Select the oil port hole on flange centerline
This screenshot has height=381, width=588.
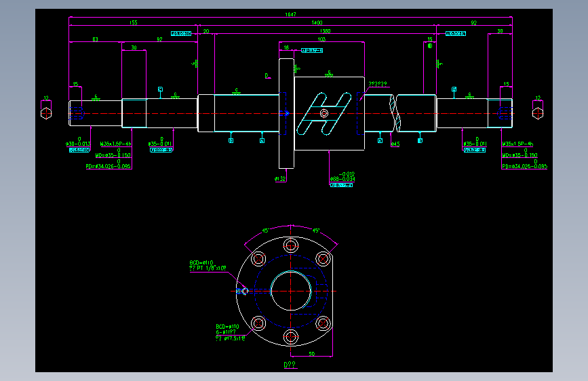coord(245,291)
